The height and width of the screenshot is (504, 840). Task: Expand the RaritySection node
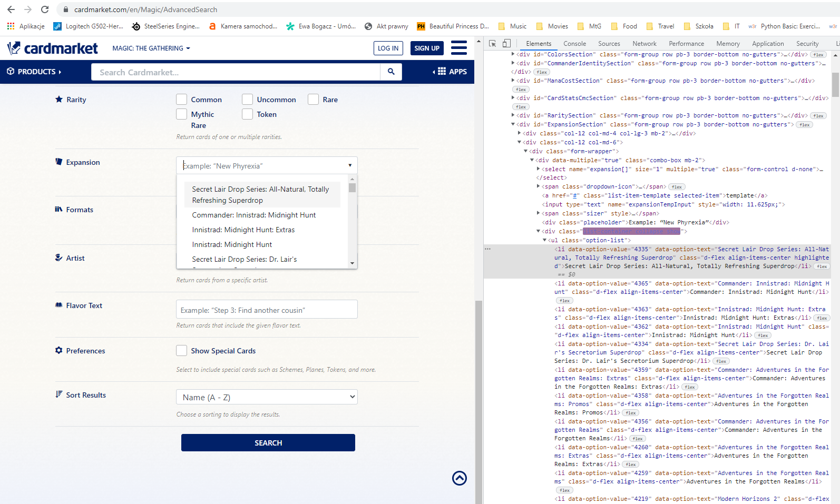click(x=513, y=115)
